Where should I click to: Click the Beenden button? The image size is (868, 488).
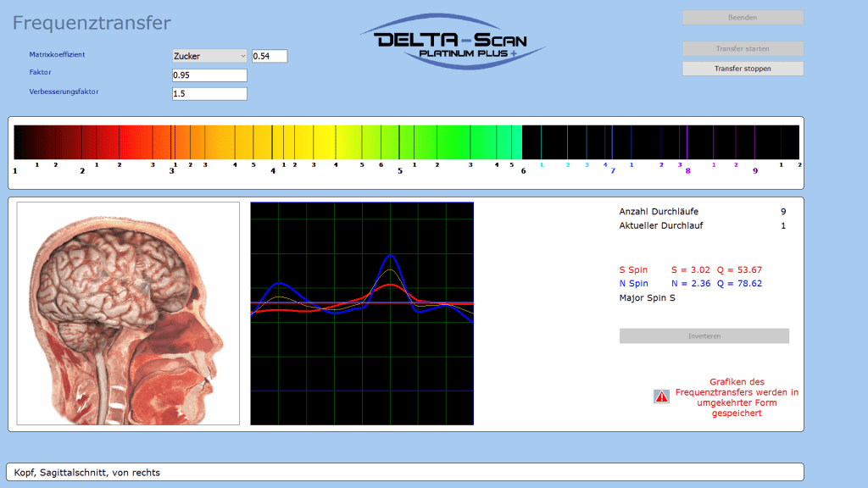(743, 17)
